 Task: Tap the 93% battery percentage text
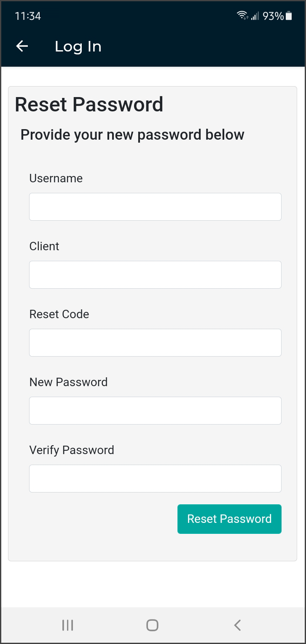[273, 16]
